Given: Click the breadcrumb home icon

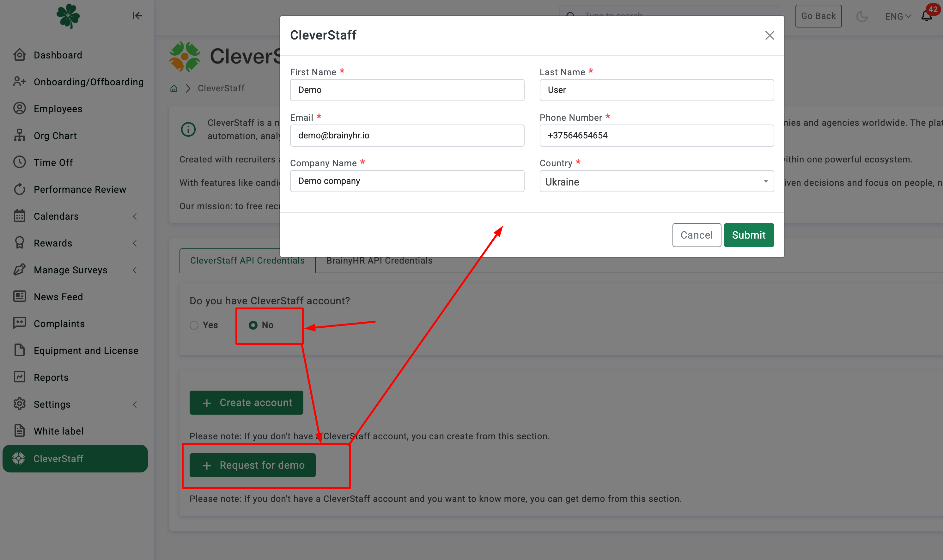Looking at the screenshot, I should tap(173, 88).
